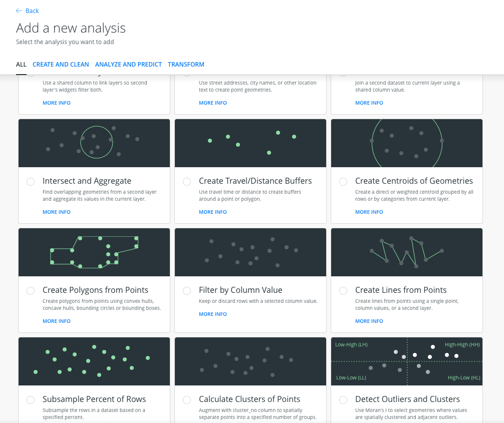Click the Subsample Percent of Rows illustration

94,361
